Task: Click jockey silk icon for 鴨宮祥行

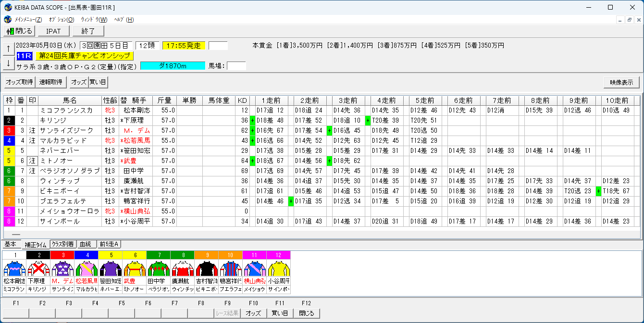Action: [x=230, y=268]
